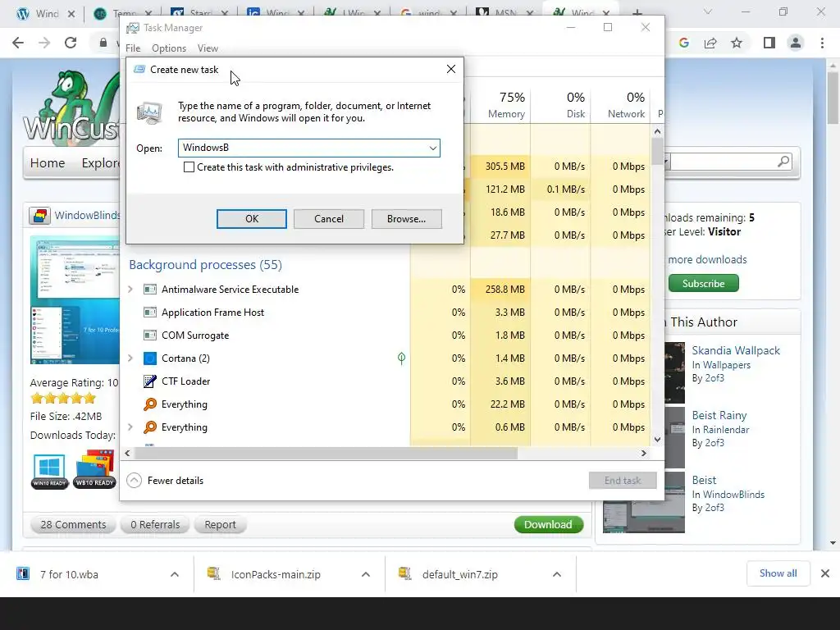The height and width of the screenshot is (630, 840).
Task: Reload the page in Chrome
Action: 71,43
